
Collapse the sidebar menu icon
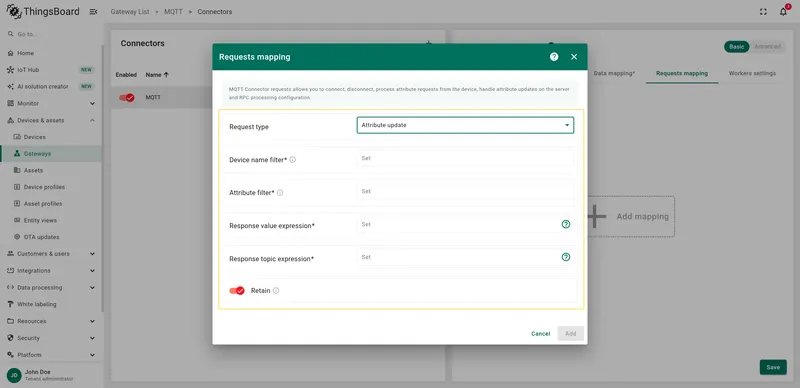(x=93, y=12)
